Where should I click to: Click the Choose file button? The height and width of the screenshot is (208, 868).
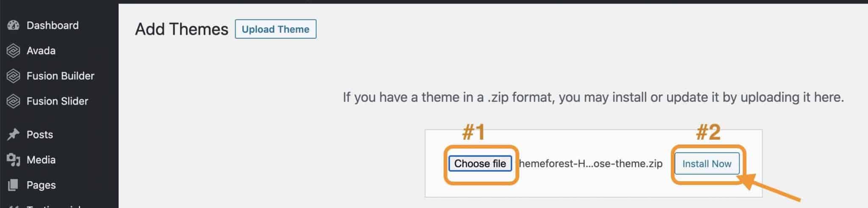pos(480,164)
